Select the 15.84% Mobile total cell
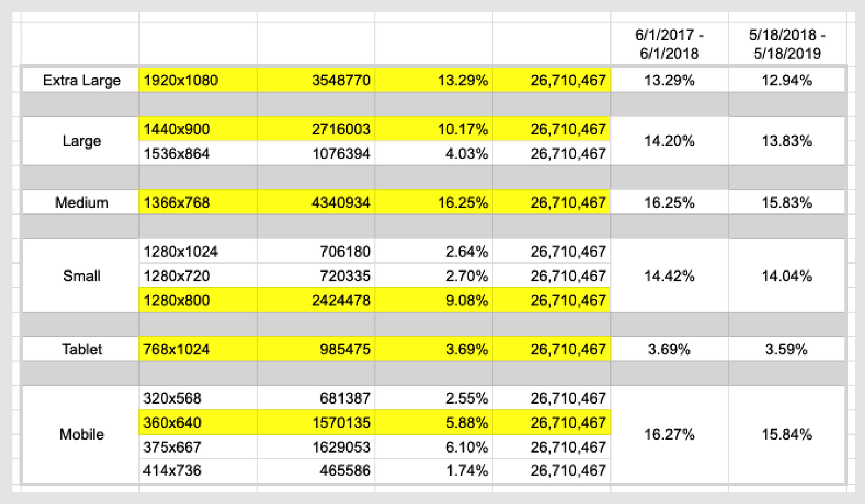 click(787, 434)
